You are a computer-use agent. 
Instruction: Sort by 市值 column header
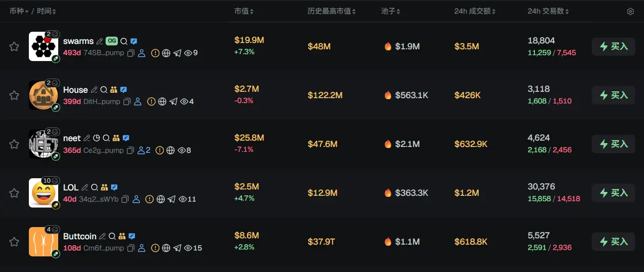pos(244,11)
